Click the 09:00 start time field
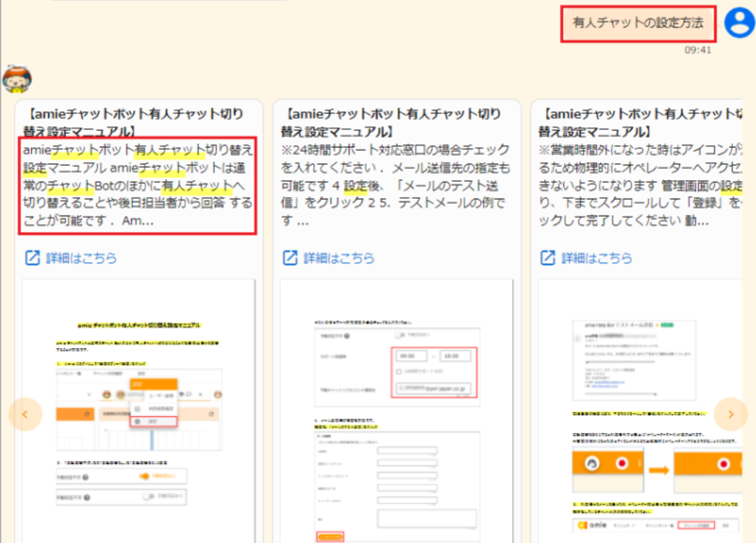Screen dimensions: 756x543 point(410,356)
